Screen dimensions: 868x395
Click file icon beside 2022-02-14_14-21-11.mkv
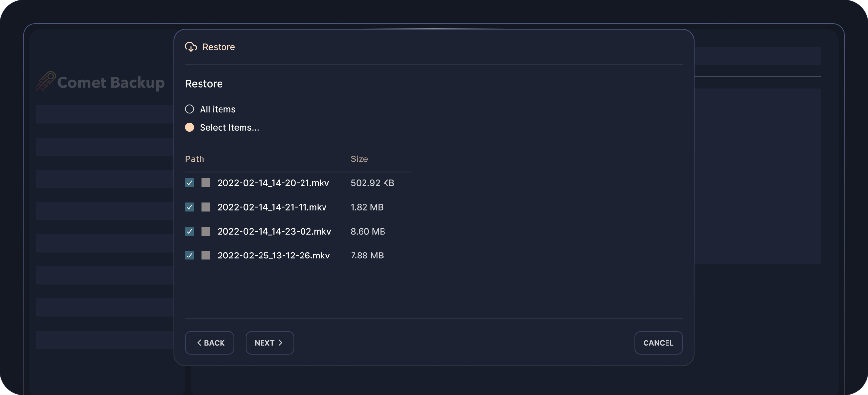point(206,207)
